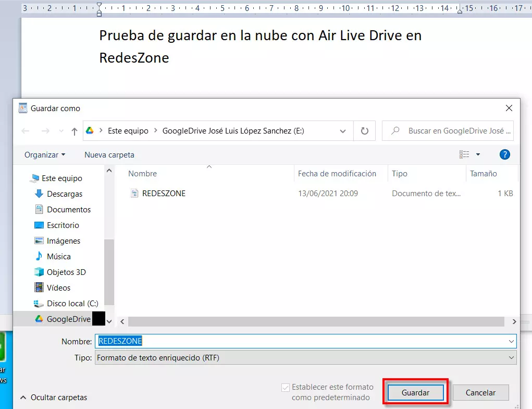Open the Help question mark icon
532x409 pixels.
tap(504, 154)
